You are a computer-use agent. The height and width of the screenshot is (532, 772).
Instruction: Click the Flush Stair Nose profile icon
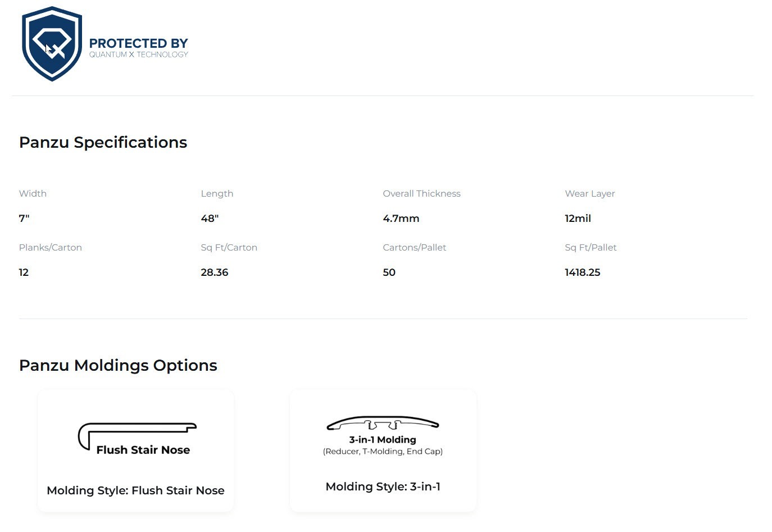click(x=137, y=436)
